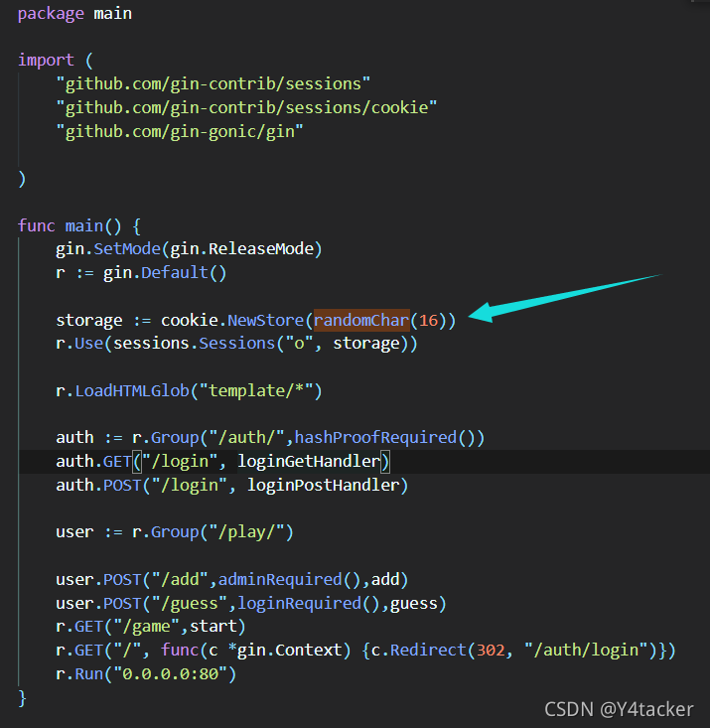This screenshot has height=728, width=710.
Task: Click 'loginPostHandler' identifier
Action: pyautogui.click(x=323, y=486)
